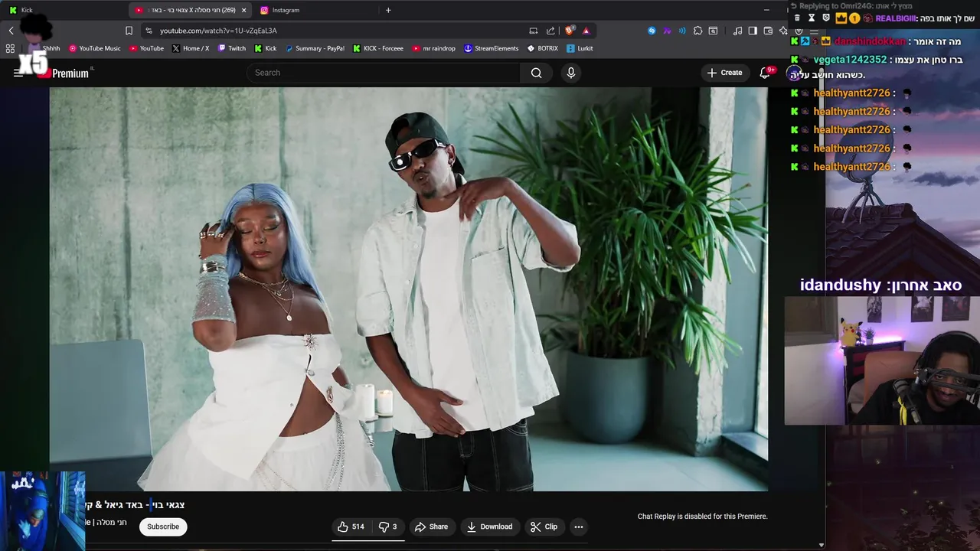980x551 pixels.
Task: Click the page scrollbar down arrow
Action: (x=821, y=545)
